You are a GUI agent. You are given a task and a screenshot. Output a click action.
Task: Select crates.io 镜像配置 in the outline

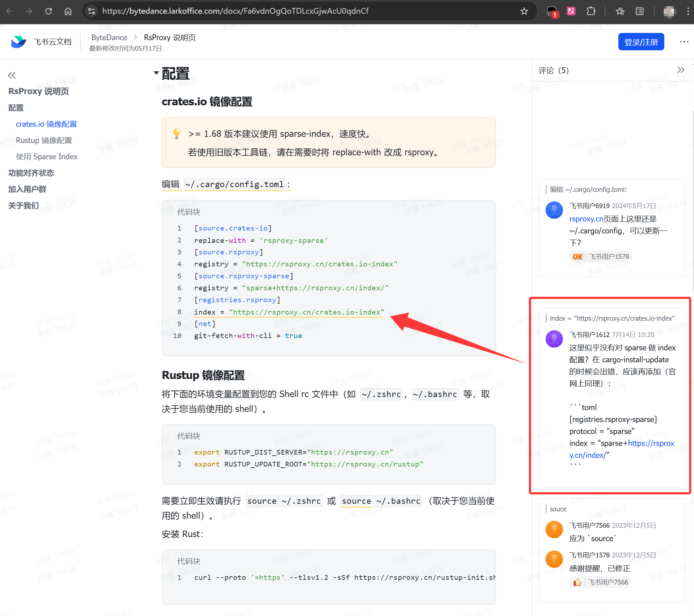click(46, 124)
